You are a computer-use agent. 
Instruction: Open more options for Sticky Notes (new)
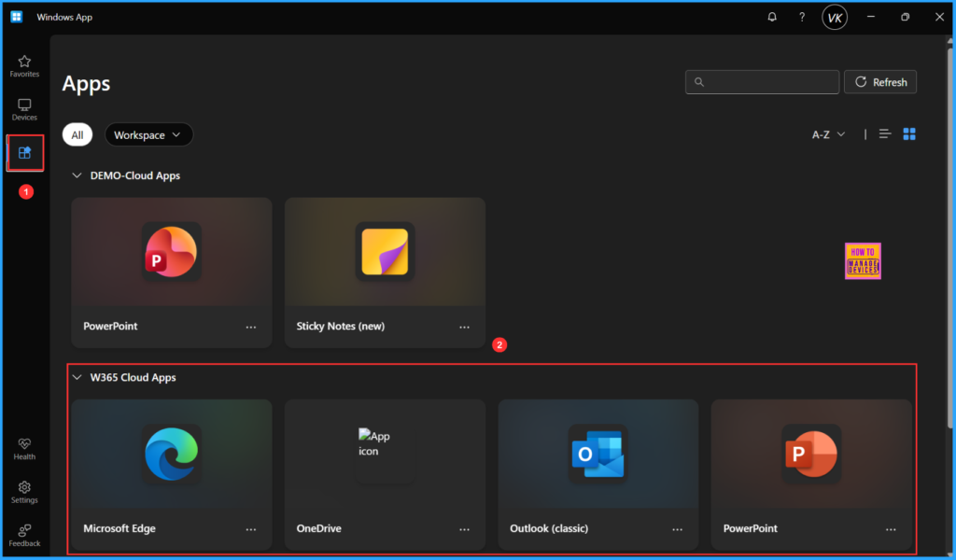click(464, 327)
